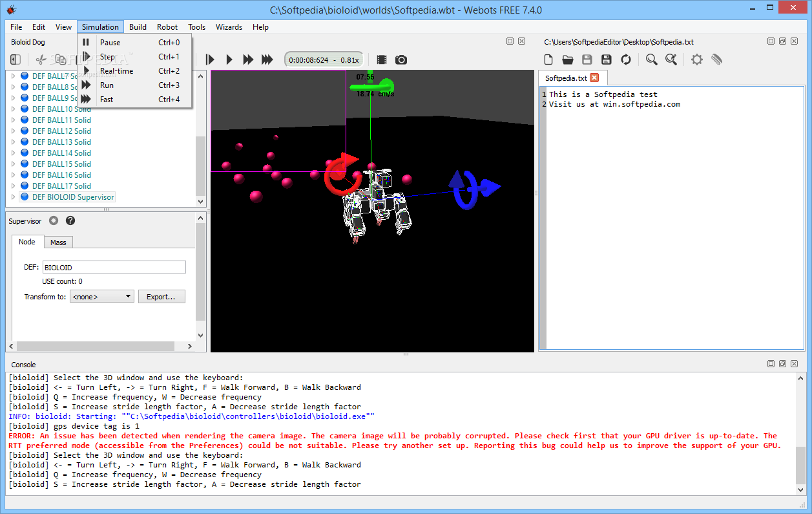Click scene tree scrollbar down arrow
Image resolution: width=812 pixels, height=514 pixels.
tap(200, 202)
